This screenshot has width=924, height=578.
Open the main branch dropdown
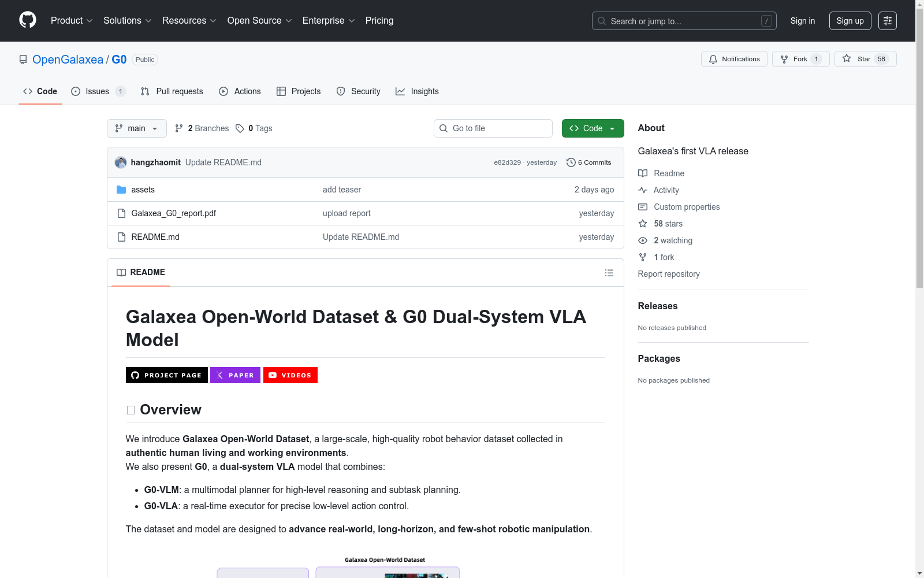point(137,128)
